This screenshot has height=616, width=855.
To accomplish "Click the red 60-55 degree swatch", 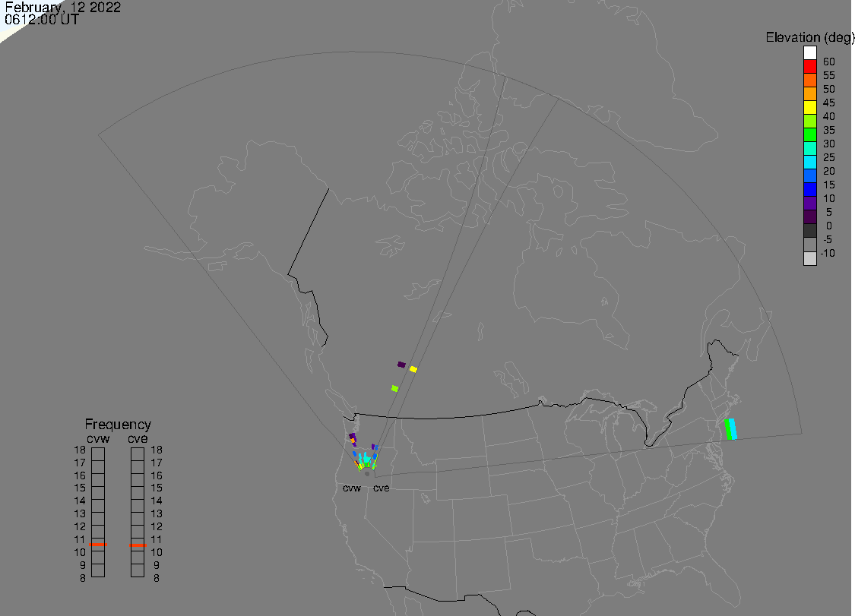I will (809, 67).
